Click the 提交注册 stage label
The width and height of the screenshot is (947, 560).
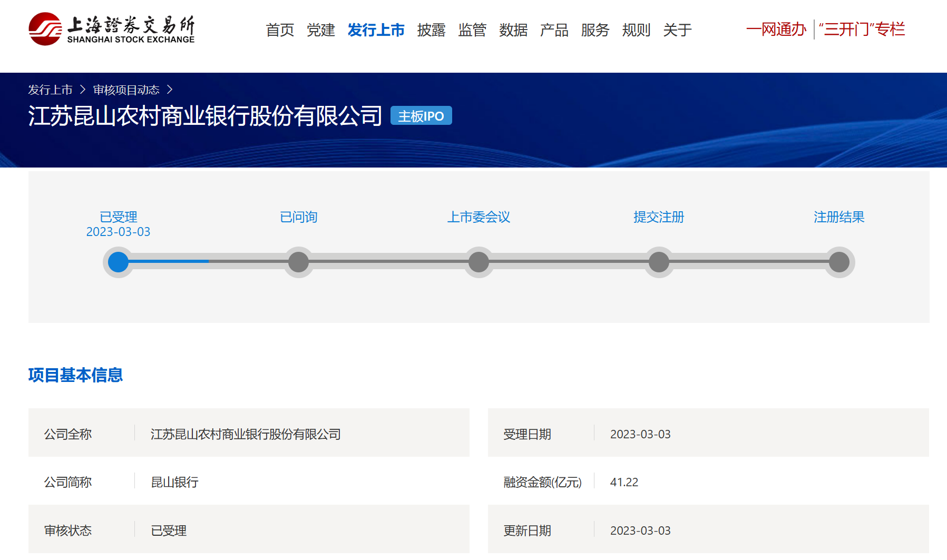click(659, 217)
